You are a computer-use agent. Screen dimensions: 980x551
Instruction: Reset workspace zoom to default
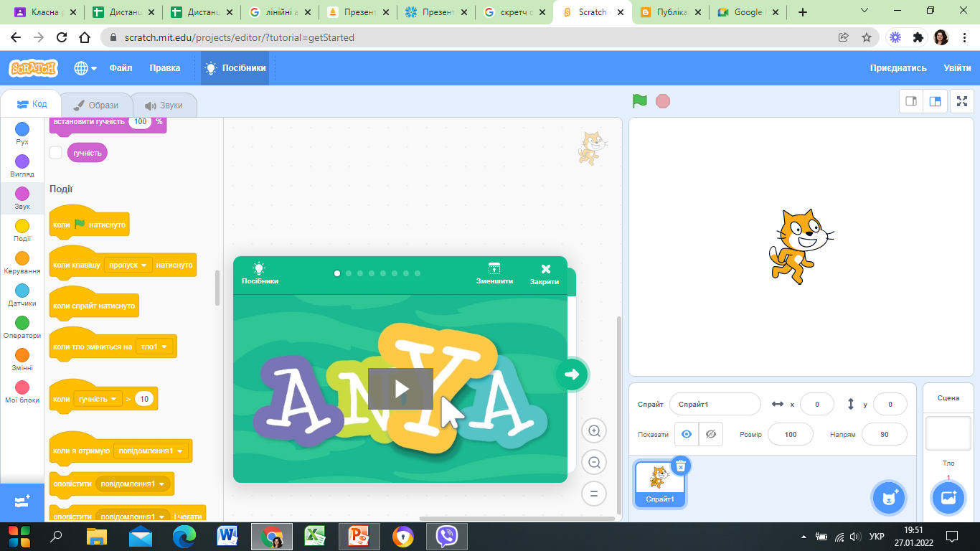tap(594, 494)
